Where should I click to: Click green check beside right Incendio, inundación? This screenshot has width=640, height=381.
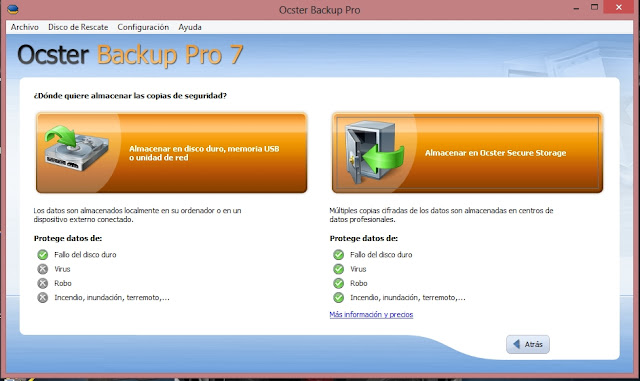point(338,298)
